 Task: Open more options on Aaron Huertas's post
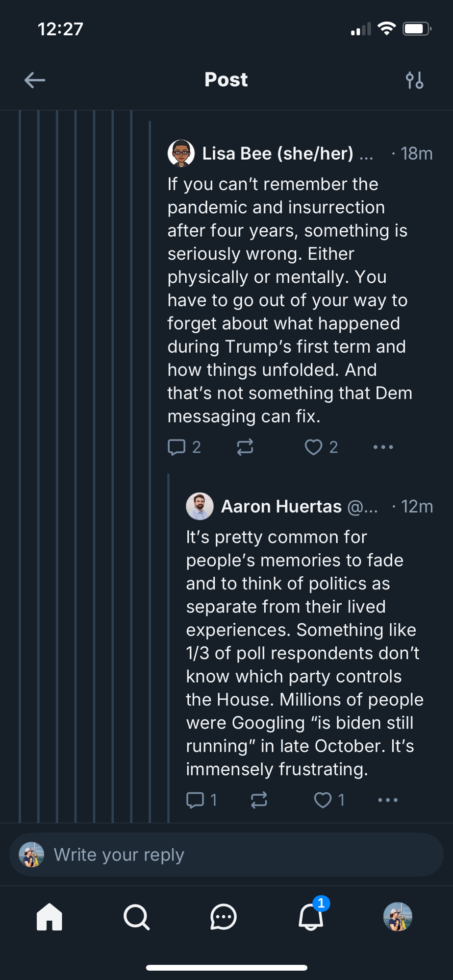[x=388, y=800]
